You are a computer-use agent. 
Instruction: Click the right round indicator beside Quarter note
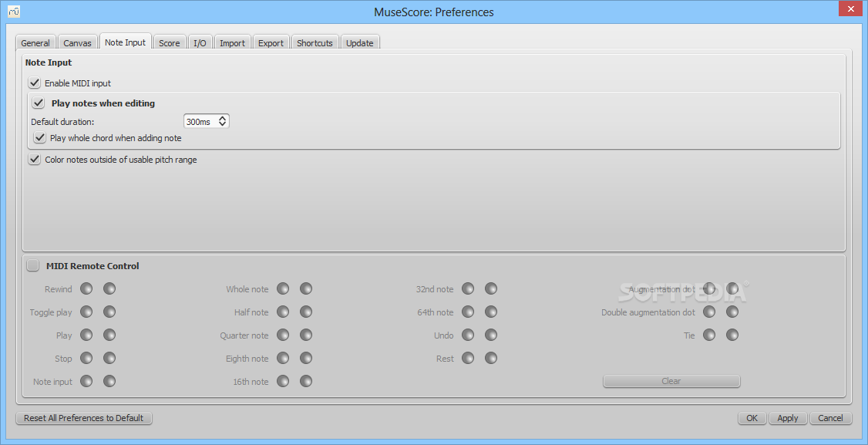click(x=306, y=335)
